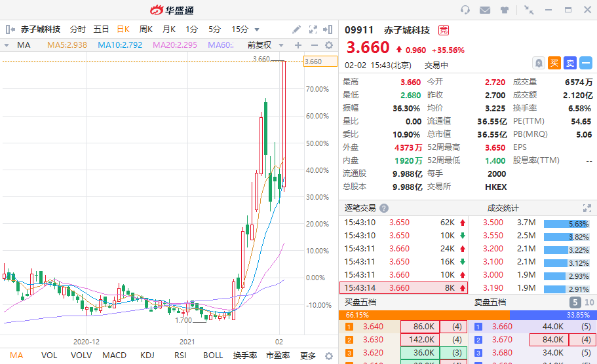The height and width of the screenshot is (364, 597).
Task: Open the 成交统计 tab
Action: tap(503, 208)
